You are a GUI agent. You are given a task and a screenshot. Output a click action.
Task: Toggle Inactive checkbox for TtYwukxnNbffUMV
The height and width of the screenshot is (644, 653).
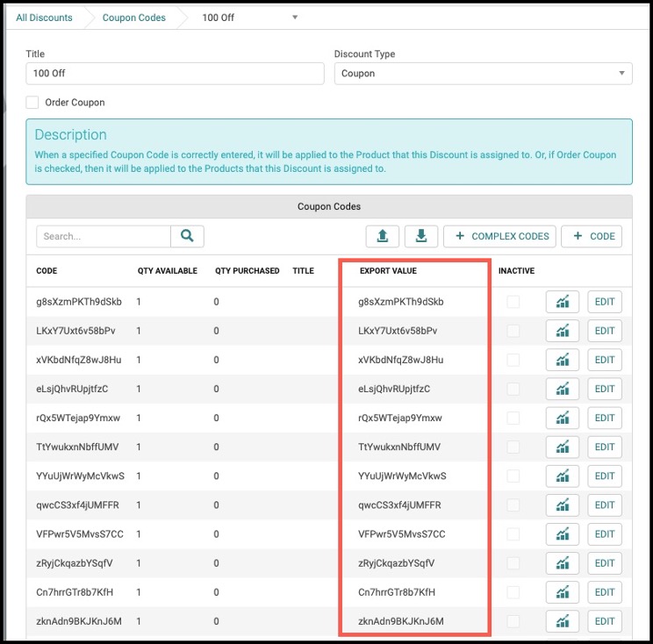pos(513,447)
